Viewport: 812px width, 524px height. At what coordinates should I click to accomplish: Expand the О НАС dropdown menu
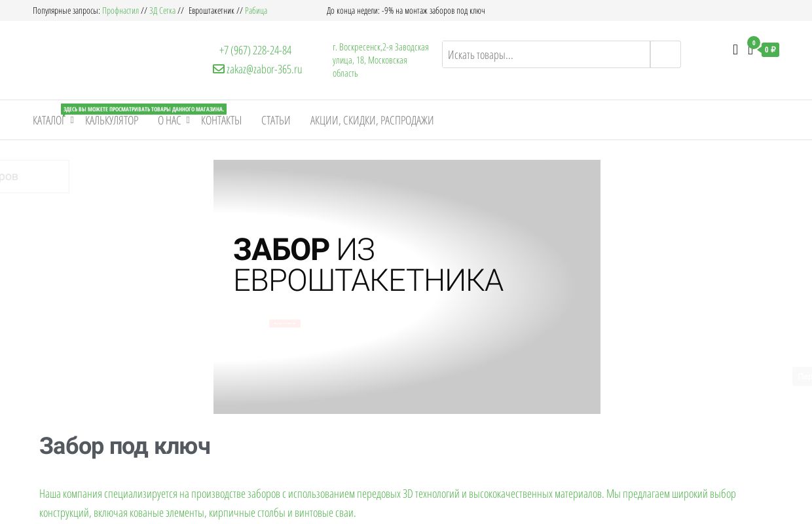(169, 120)
